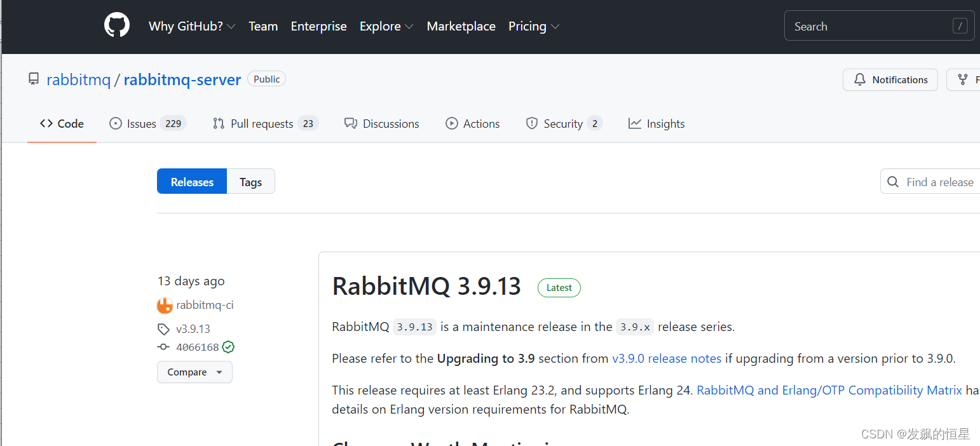Open the Actions tab

tap(472, 124)
